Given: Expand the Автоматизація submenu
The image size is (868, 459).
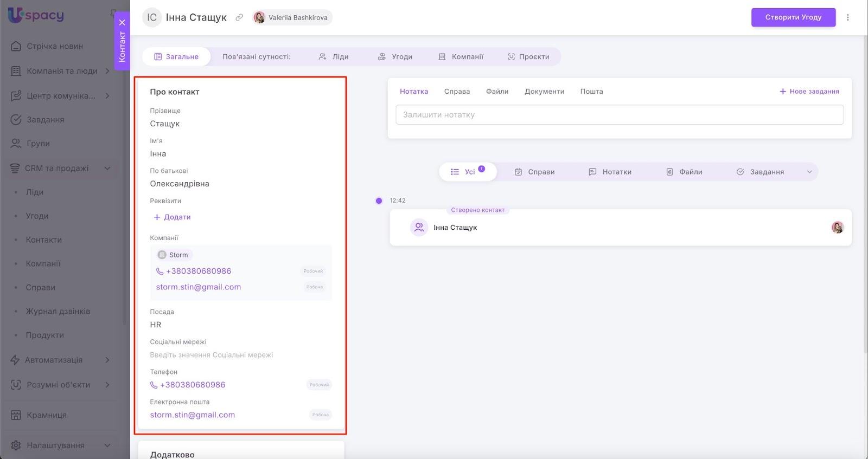Looking at the screenshot, I should tap(107, 360).
